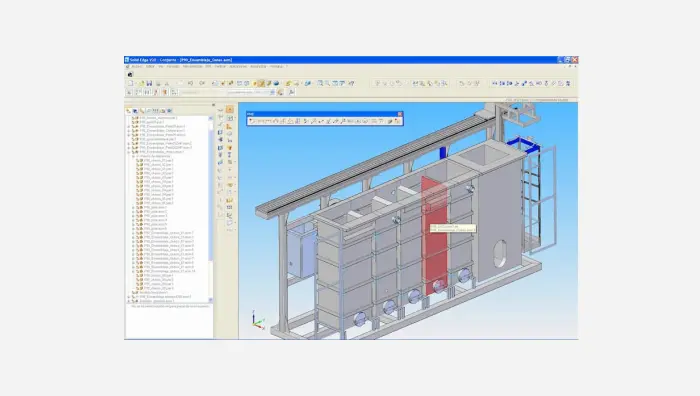Open the Formato menu
The height and width of the screenshot is (396, 700).
pyautogui.click(x=173, y=67)
